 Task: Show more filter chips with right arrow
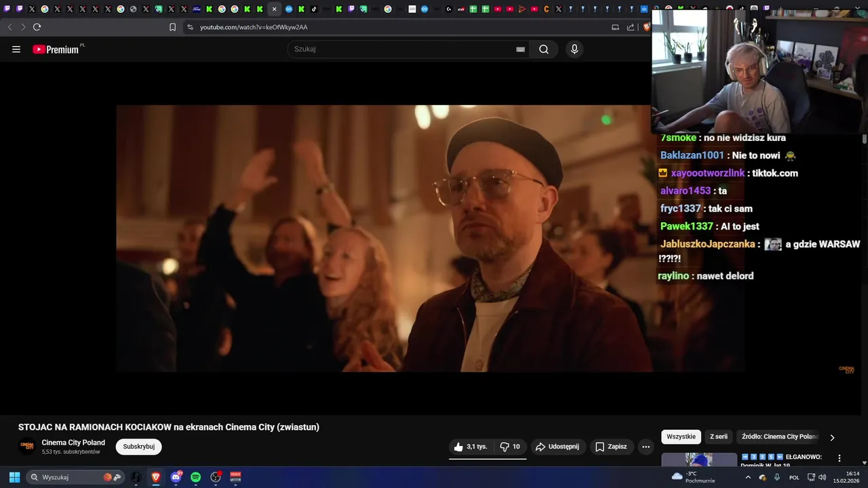click(x=832, y=437)
